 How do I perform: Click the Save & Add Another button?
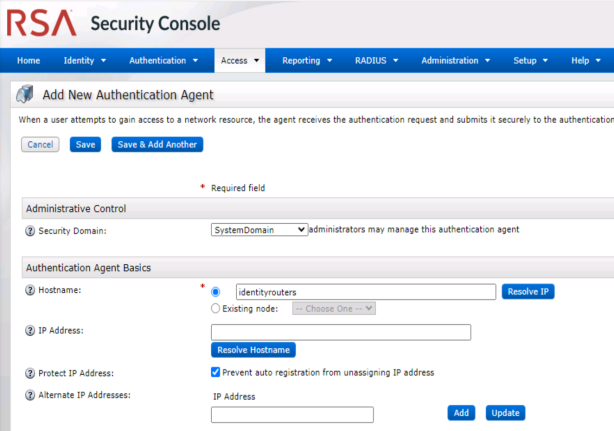(x=157, y=144)
